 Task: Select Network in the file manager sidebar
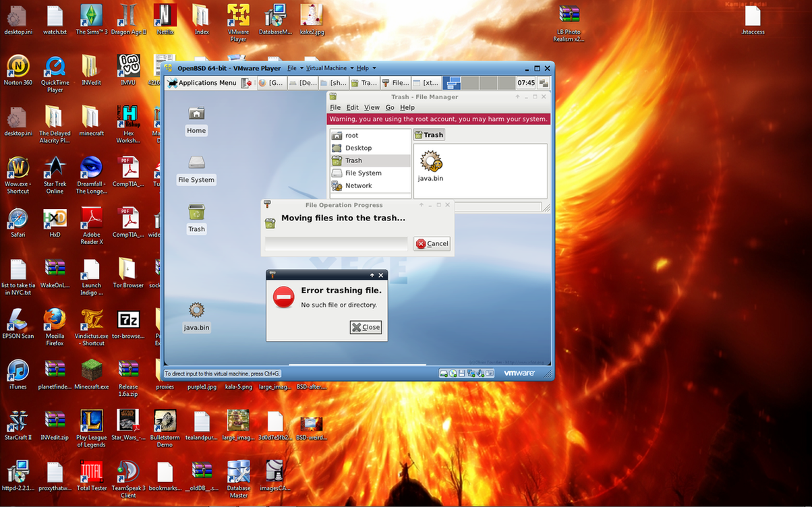(370, 185)
